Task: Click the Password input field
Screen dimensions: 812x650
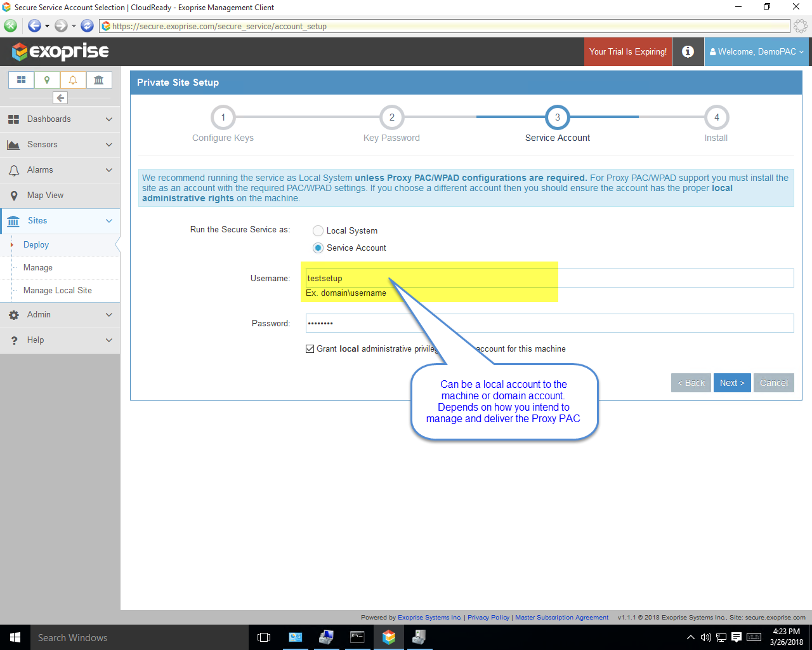Action: coord(549,323)
